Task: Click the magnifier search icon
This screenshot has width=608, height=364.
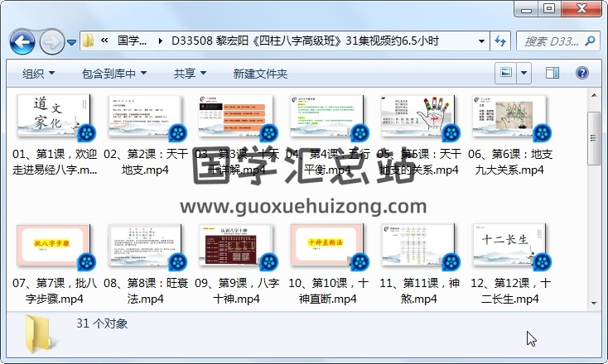Action: pyautogui.click(x=590, y=41)
